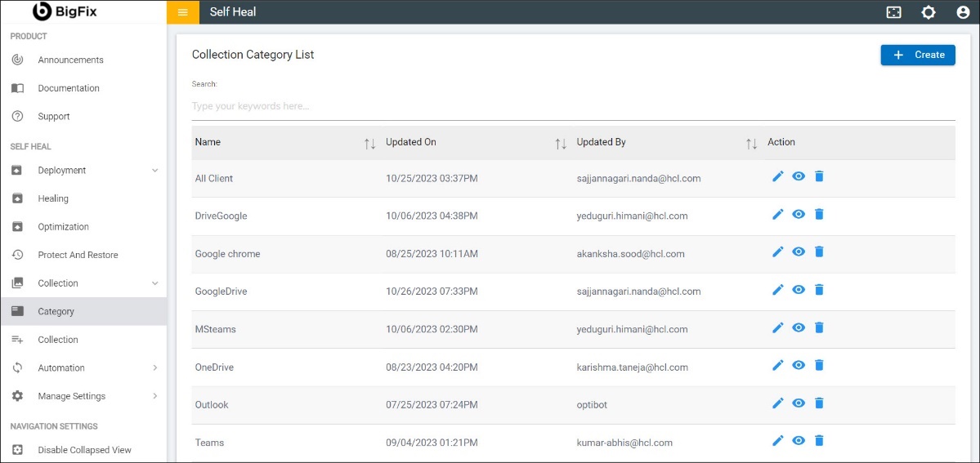View the GoogleDrive category via eye icon
The height and width of the screenshot is (463, 980).
click(799, 290)
